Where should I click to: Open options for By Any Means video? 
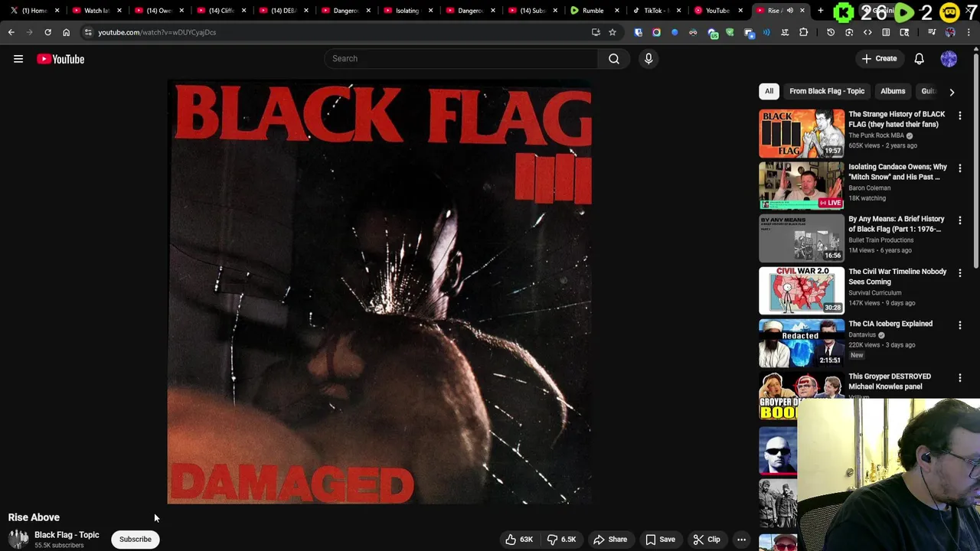click(x=960, y=220)
